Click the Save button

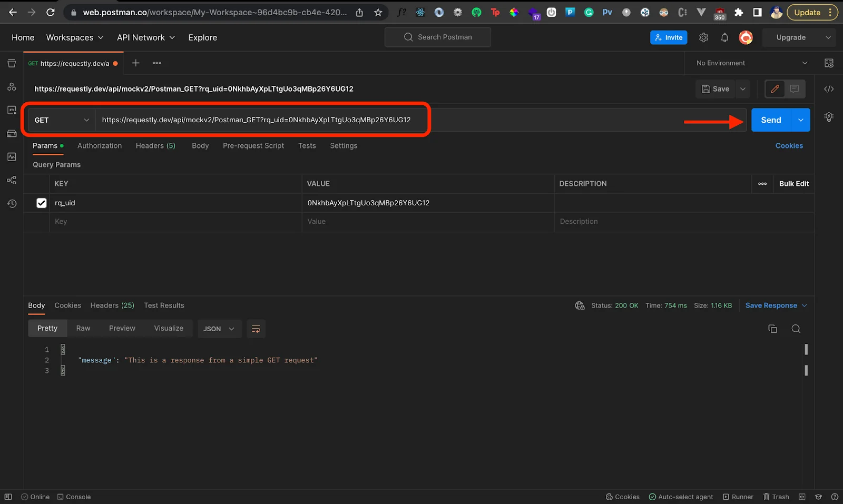tap(715, 89)
